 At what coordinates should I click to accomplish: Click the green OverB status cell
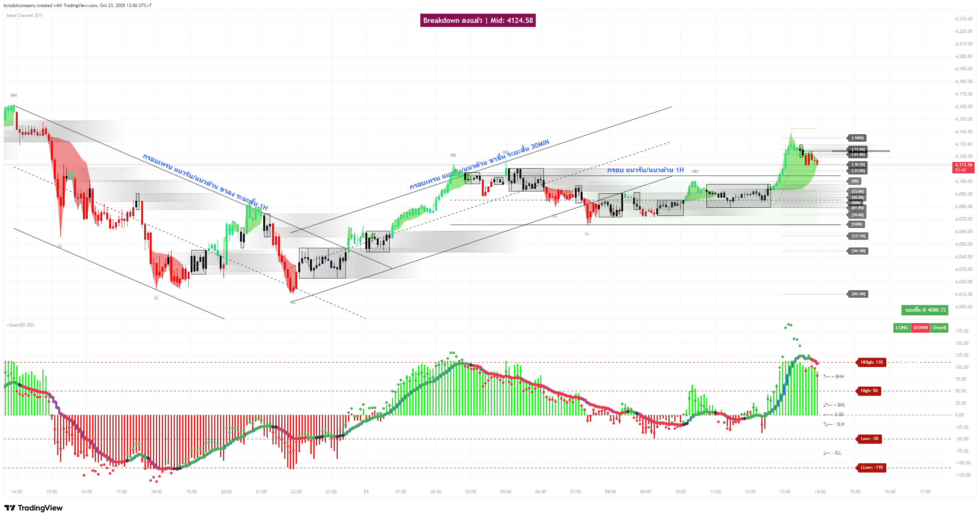tap(939, 328)
